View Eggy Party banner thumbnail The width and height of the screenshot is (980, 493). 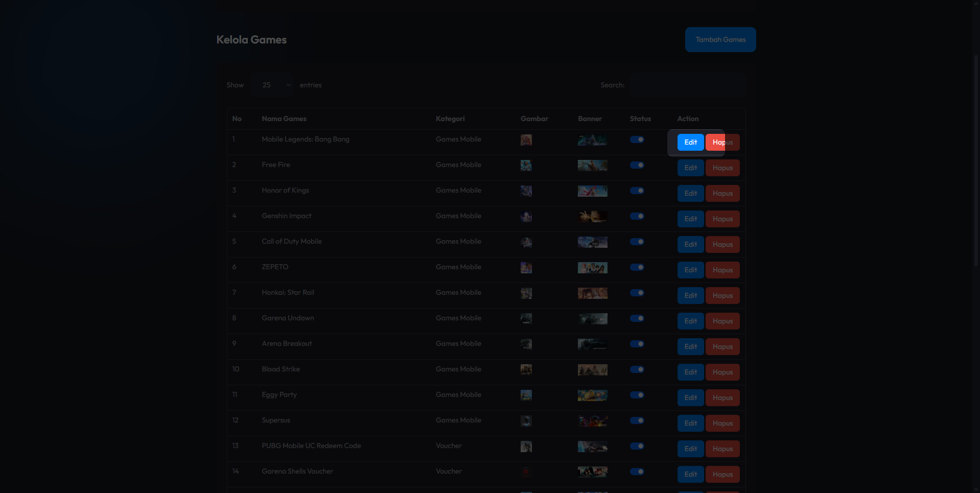coord(592,395)
